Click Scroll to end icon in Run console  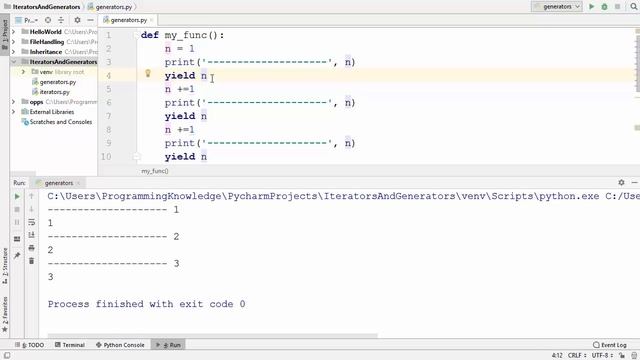click(x=31, y=235)
